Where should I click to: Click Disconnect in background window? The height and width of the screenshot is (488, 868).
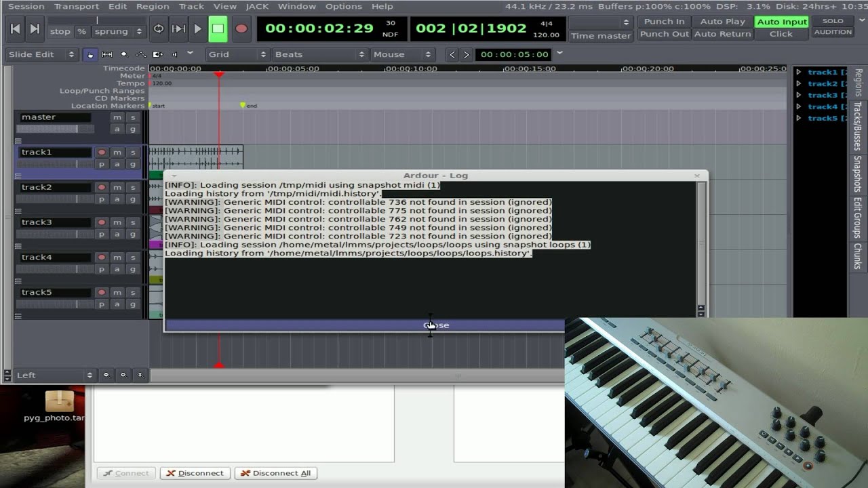(195, 473)
